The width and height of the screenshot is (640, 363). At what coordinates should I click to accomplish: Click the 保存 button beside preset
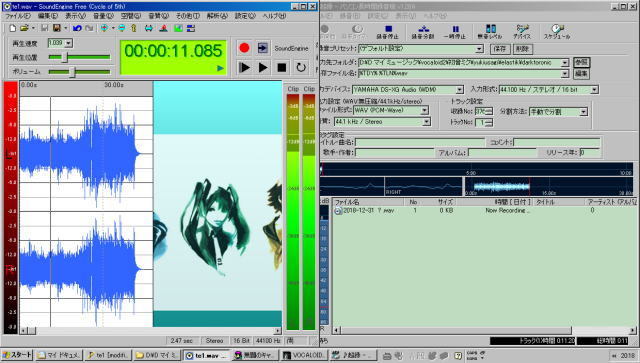(500, 49)
